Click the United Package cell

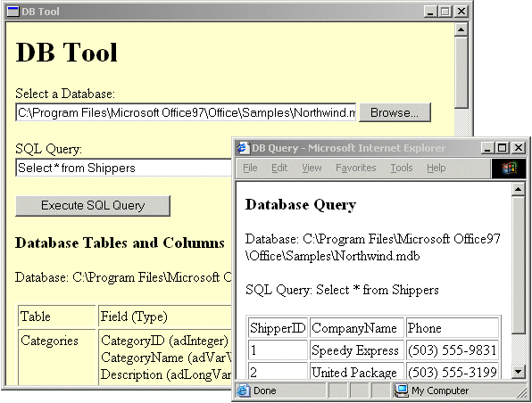[x=357, y=372]
